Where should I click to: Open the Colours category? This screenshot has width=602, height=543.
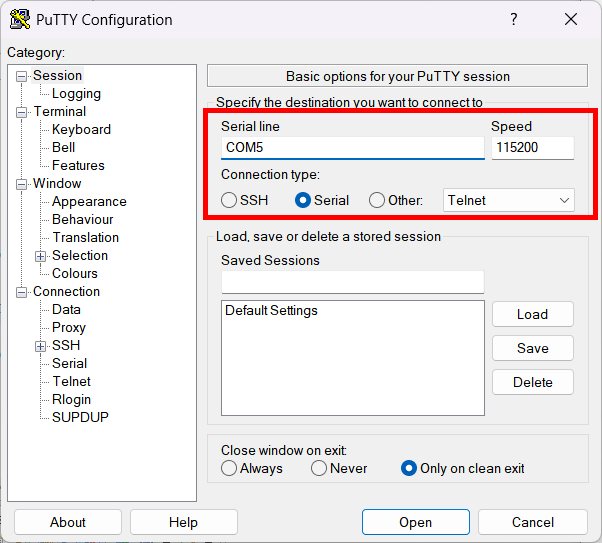click(75, 274)
